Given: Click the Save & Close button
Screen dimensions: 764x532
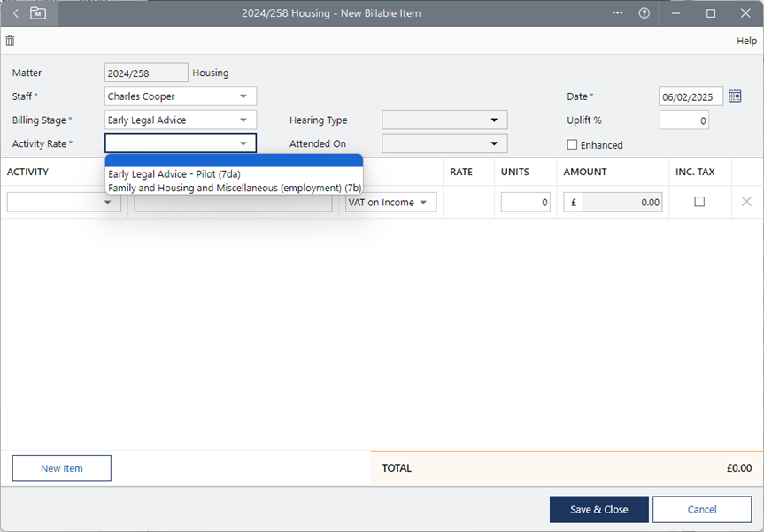Looking at the screenshot, I should pyautogui.click(x=598, y=510).
